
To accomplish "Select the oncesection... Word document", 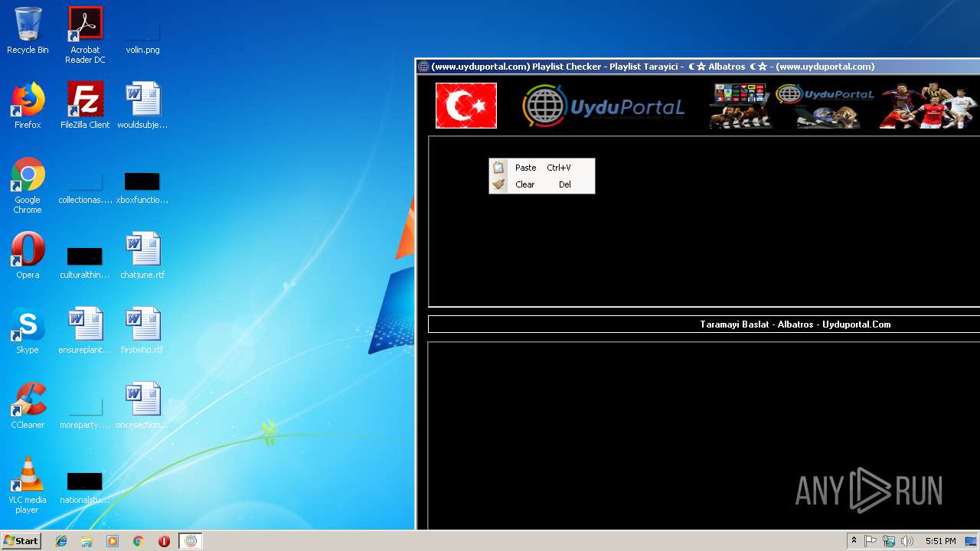I will point(142,406).
